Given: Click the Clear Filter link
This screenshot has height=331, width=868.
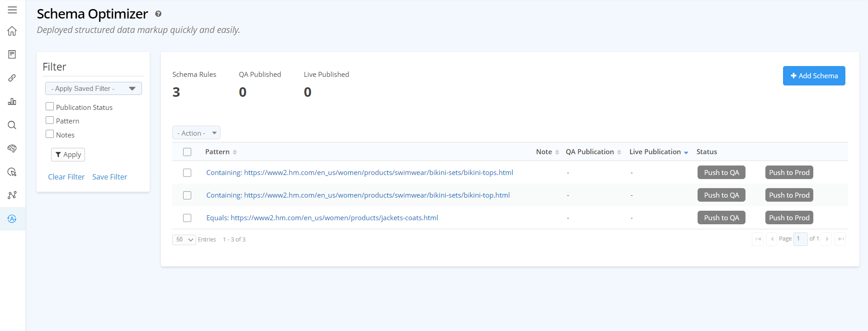Looking at the screenshot, I should click(66, 177).
